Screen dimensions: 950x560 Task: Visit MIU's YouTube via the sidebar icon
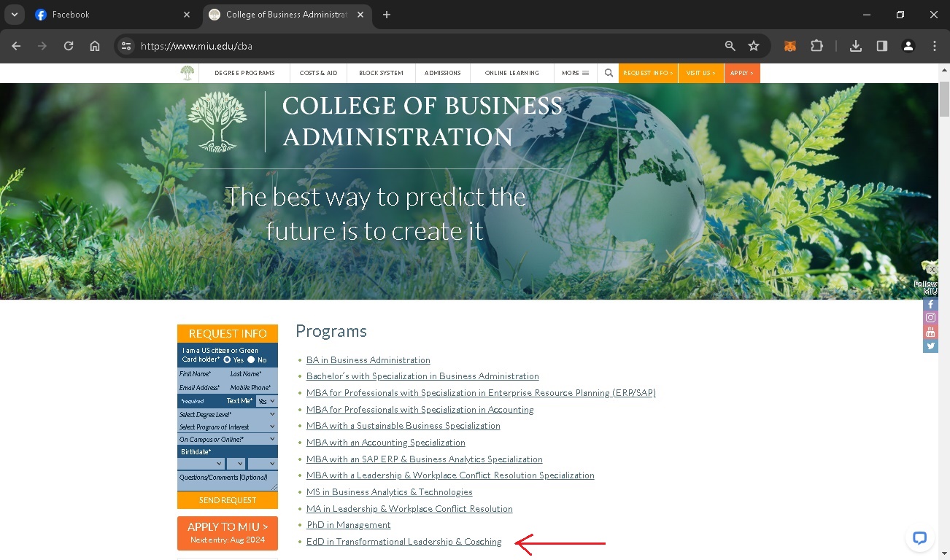coord(930,332)
